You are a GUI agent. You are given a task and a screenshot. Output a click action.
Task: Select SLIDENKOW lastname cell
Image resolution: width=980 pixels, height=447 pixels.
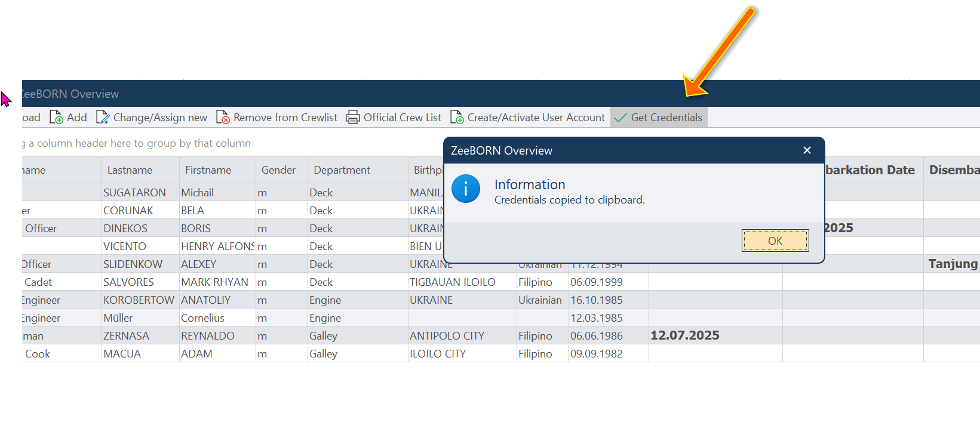140,264
